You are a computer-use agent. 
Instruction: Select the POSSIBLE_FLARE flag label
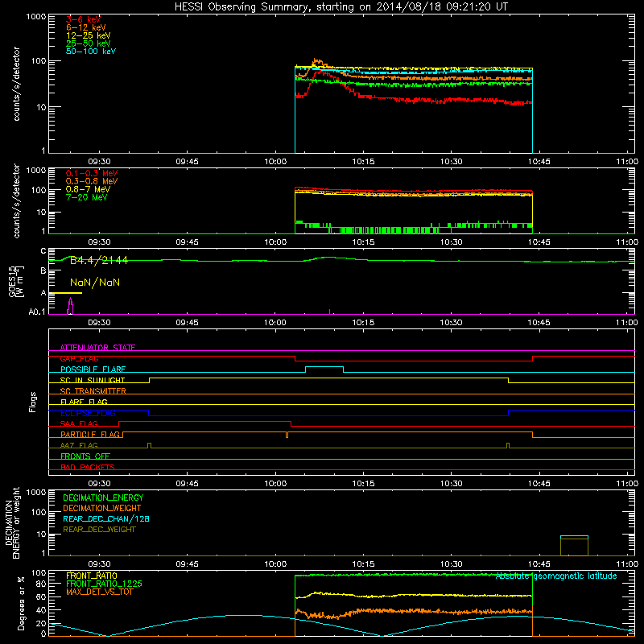(x=93, y=369)
